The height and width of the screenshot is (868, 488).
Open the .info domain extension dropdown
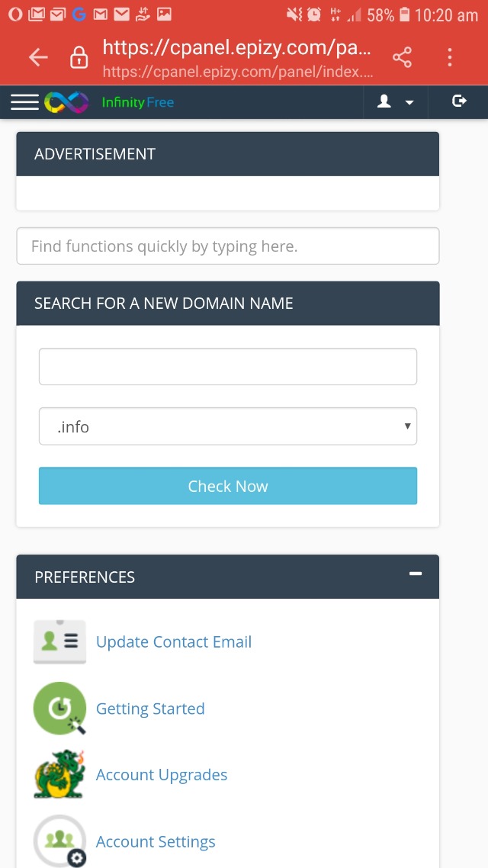click(228, 426)
